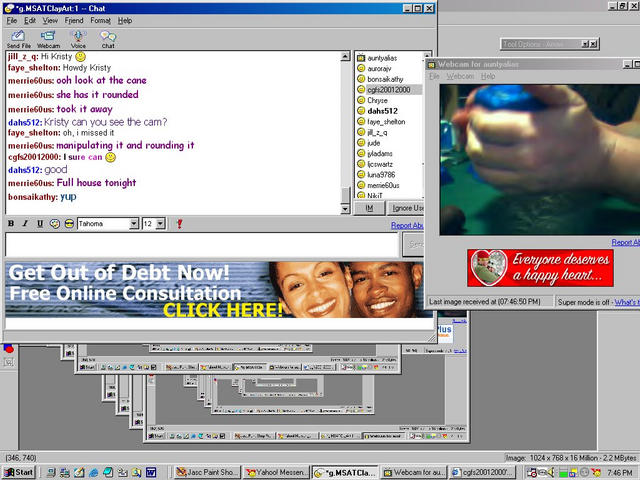This screenshot has height=480, width=640.
Task: Click the chat log scroll down arrow
Action: click(345, 209)
